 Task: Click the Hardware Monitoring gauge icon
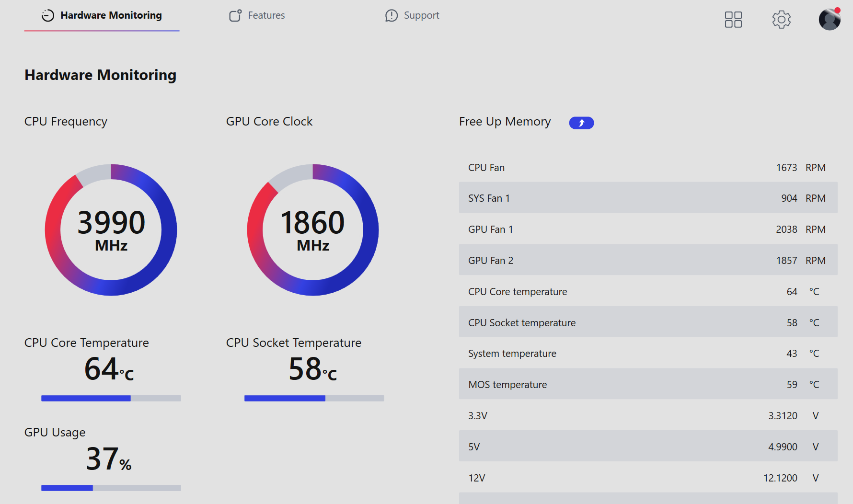pos(48,16)
